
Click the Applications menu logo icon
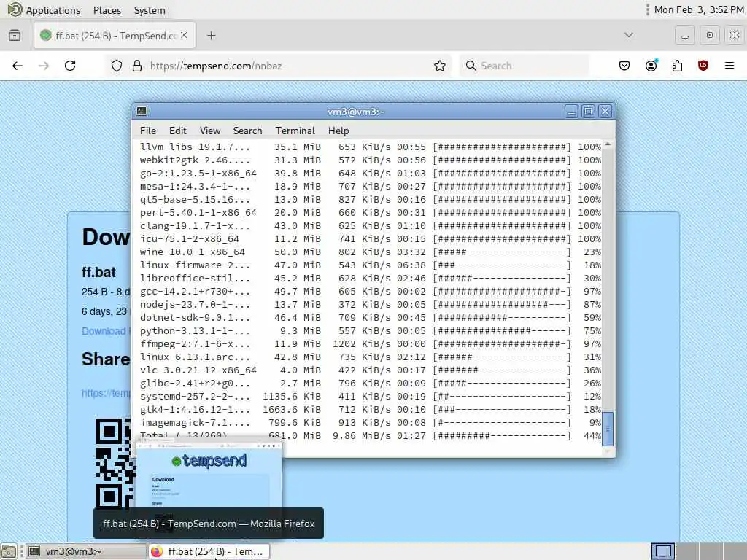point(15,9)
